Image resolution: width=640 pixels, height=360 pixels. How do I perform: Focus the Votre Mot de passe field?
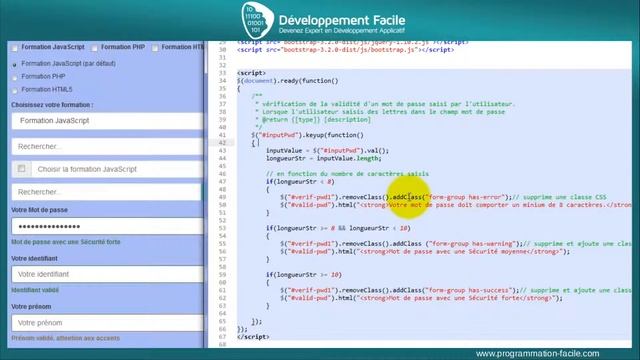click(107, 226)
